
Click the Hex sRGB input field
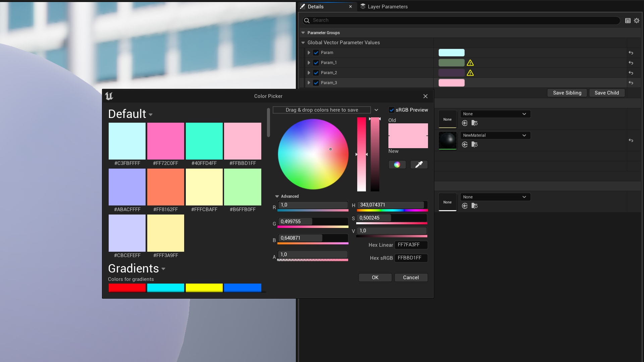(411, 258)
